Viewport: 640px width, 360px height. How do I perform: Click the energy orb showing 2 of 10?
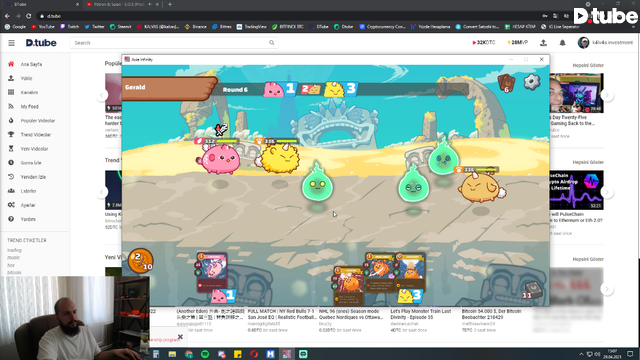[141, 261]
